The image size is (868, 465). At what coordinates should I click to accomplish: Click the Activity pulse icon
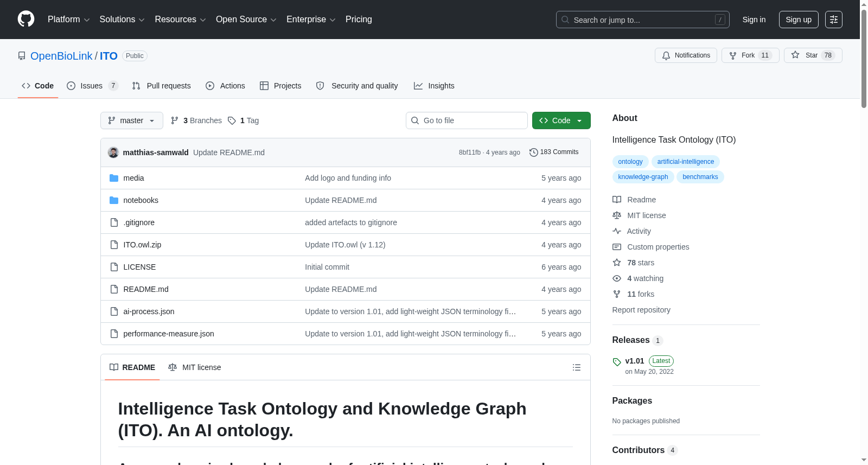(x=617, y=231)
